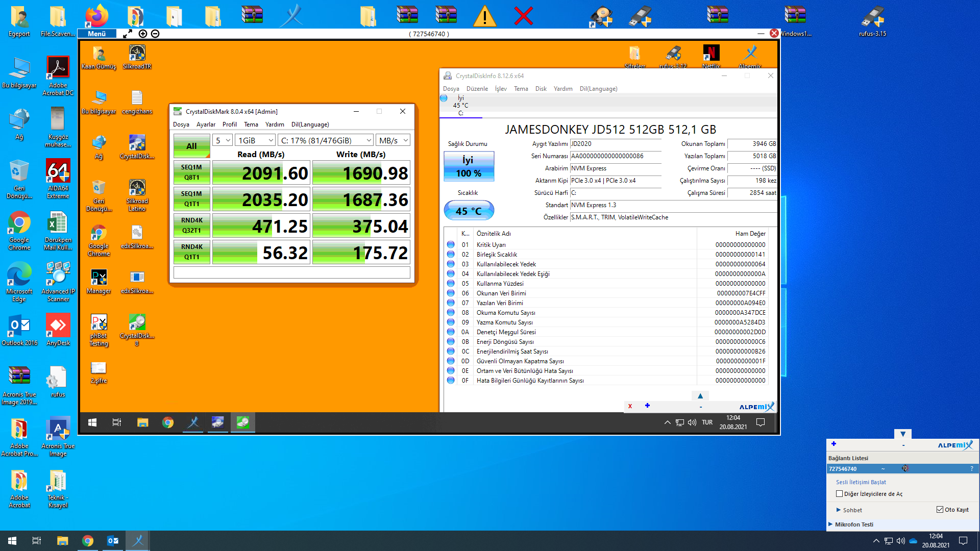Click the speaker icon for connection 727546740
980x551 pixels.
point(905,468)
